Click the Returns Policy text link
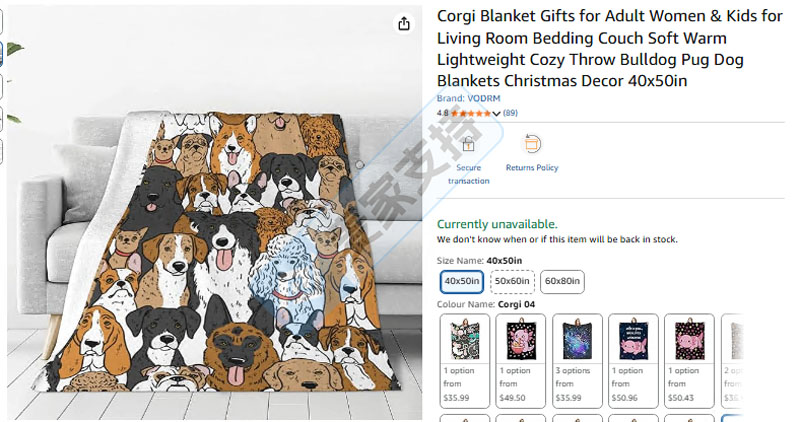The width and height of the screenshot is (800, 422). click(532, 168)
